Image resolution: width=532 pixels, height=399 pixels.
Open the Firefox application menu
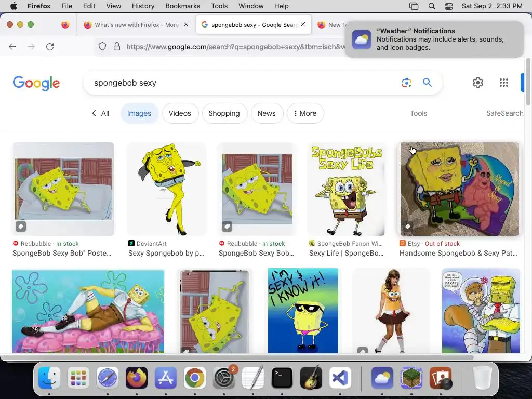click(39, 6)
